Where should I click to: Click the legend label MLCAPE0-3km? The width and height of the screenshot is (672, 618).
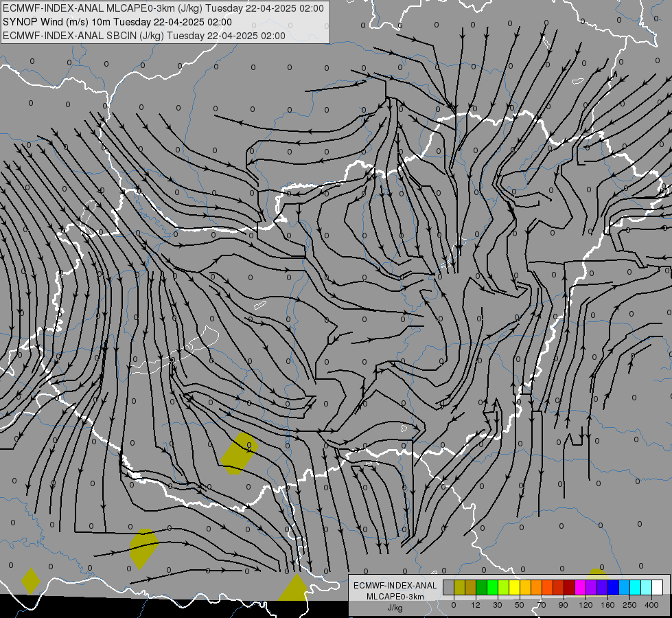click(395, 597)
